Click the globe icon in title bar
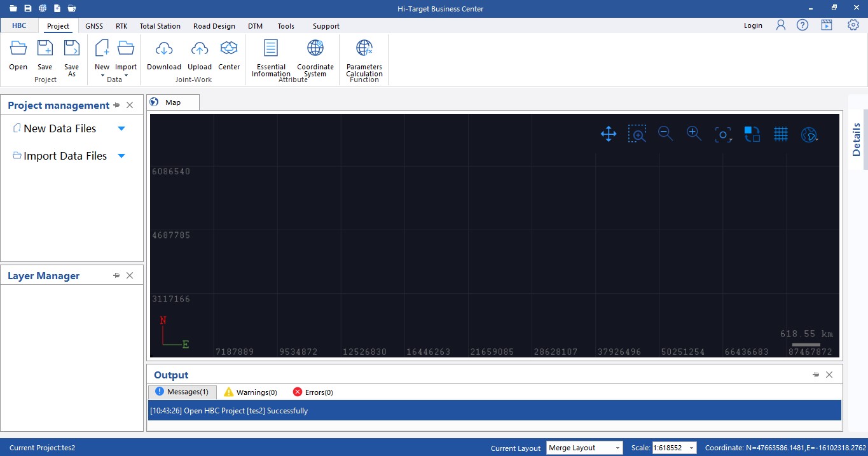 point(43,8)
